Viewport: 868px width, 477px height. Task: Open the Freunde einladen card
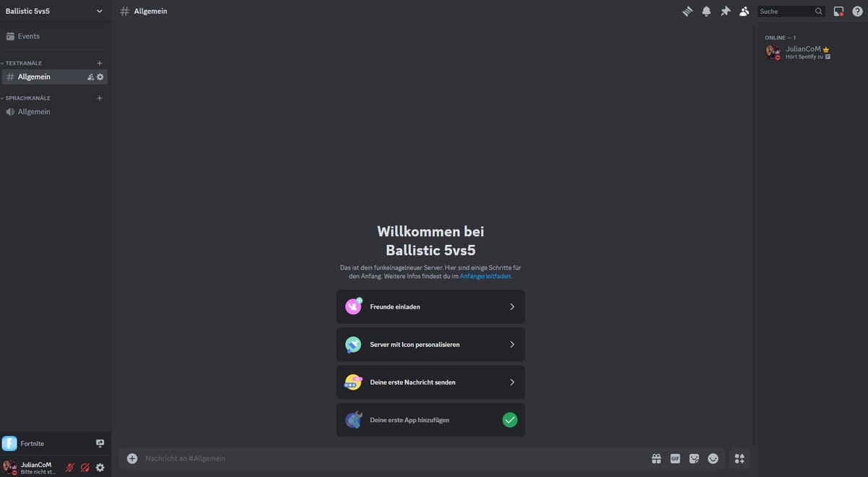point(430,306)
